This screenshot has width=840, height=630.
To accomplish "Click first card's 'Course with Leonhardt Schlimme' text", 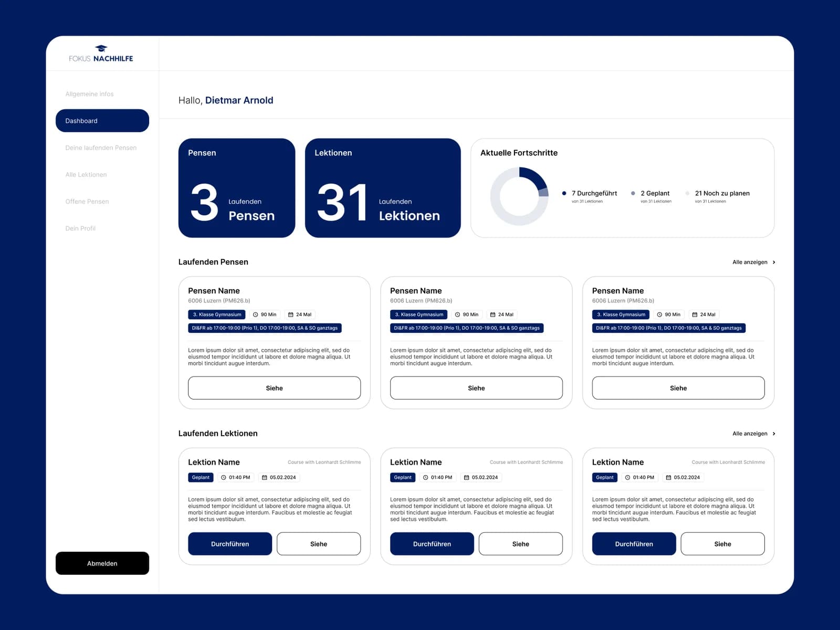I will [324, 462].
